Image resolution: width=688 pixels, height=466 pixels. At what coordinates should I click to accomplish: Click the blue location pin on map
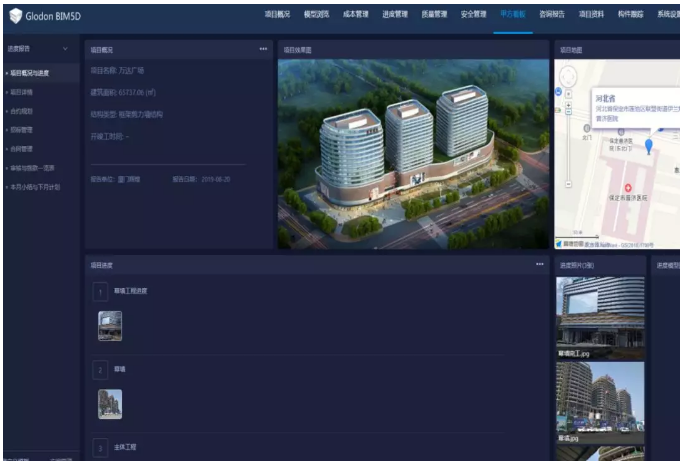(x=649, y=146)
